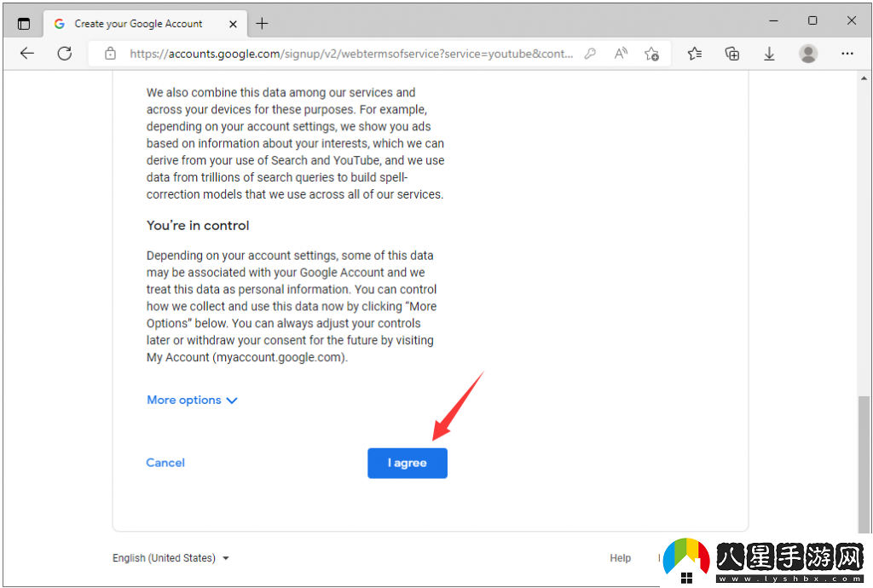Open the read aloud feature

(x=621, y=53)
